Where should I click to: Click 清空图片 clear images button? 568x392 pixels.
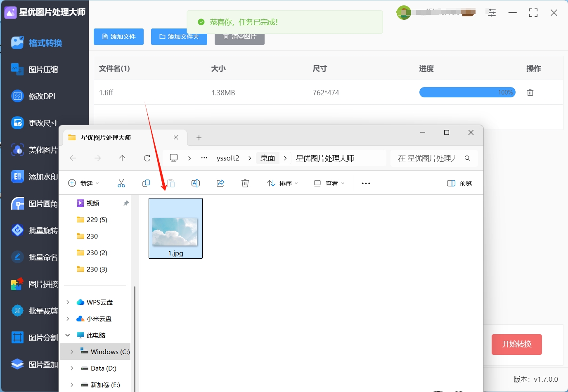point(239,36)
